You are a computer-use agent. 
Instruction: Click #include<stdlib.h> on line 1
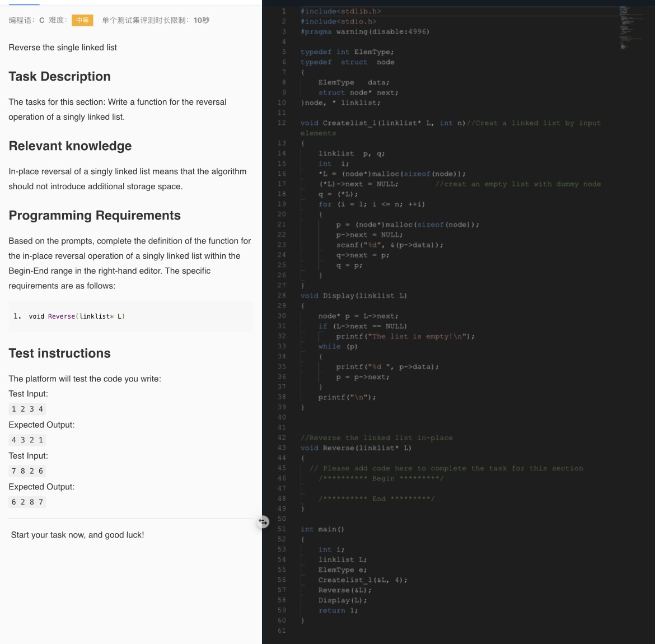click(341, 11)
